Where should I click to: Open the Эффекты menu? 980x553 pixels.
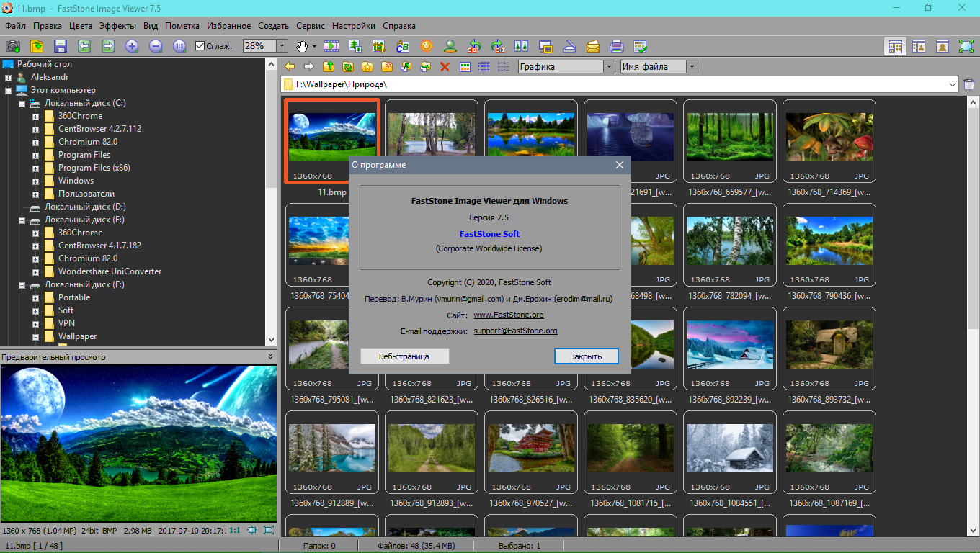(x=118, y=26)
